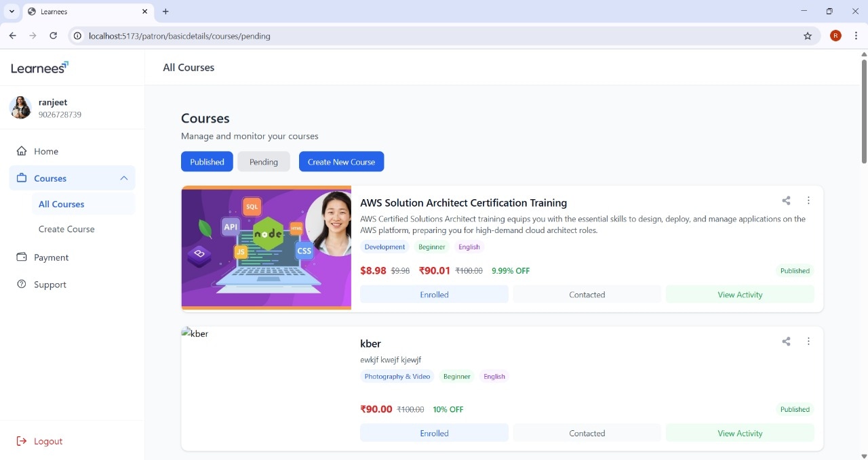Switch to the Pending courses tab
Image resolution: width=868 pixels, height=460 pixels.
(x=263, y=162)
